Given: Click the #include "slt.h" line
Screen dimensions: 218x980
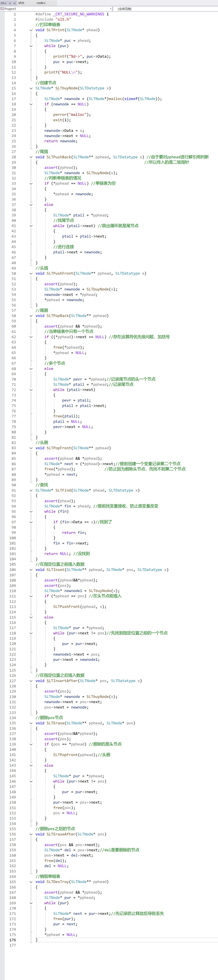Looking at the screenshot, I should click(x=53, y=19).
